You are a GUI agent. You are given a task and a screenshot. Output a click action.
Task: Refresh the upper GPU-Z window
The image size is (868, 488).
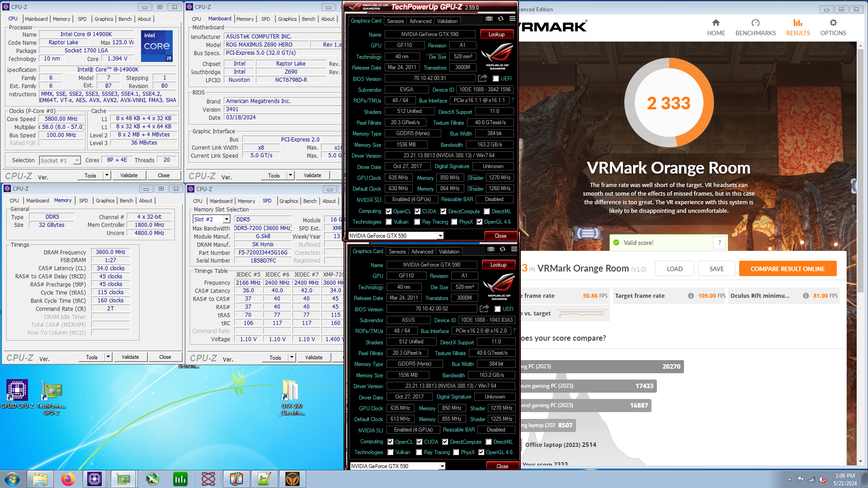500,19
